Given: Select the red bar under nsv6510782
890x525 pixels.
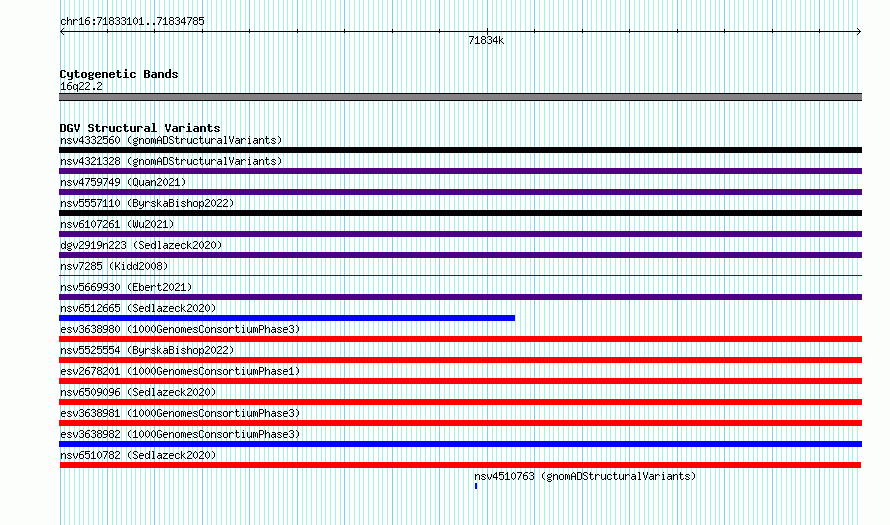Looking at the screenshot, I should point(460,465).
